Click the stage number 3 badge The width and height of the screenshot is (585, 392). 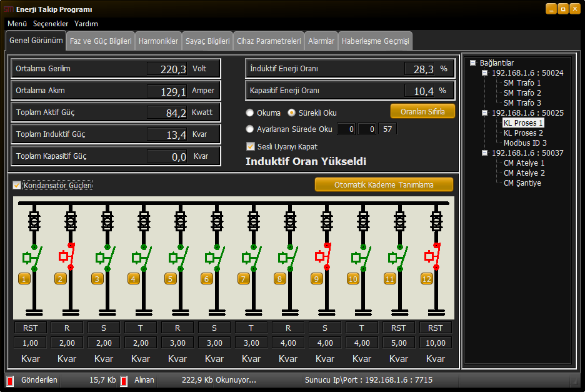97,279
